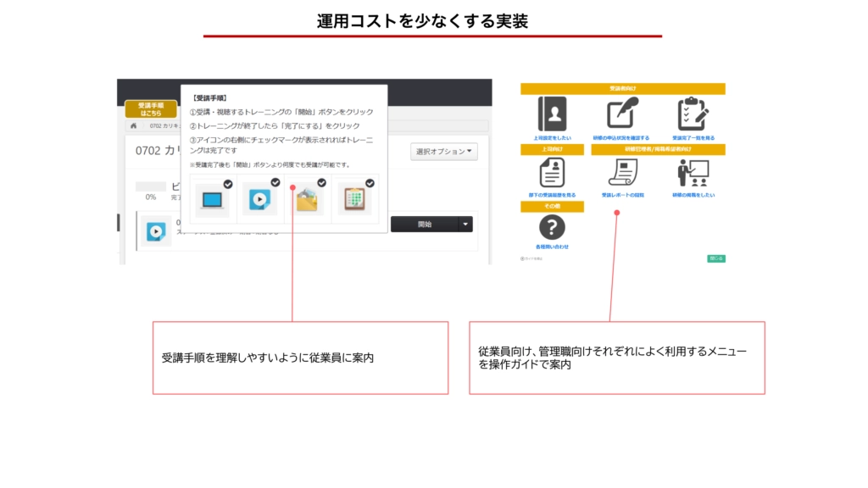868x488 pixels.
Task: Open the 各種問い合わせ link
Action: 552,247
